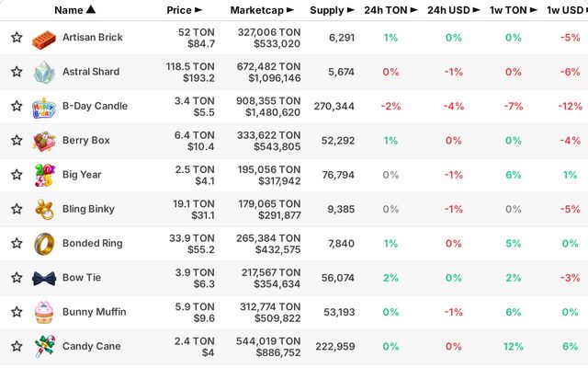
Task: Sort by Price column arrow
Action: coord(198,10)
